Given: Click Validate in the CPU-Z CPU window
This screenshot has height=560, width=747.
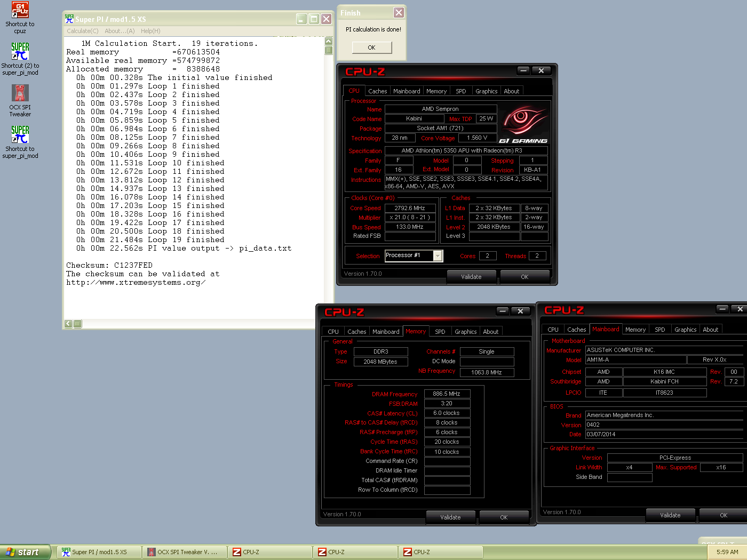Looking at the screenshot, I should 471,277.
